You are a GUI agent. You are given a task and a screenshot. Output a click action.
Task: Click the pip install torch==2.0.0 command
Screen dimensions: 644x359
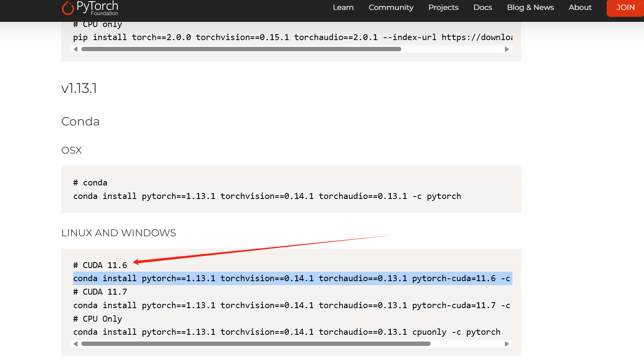292,37
